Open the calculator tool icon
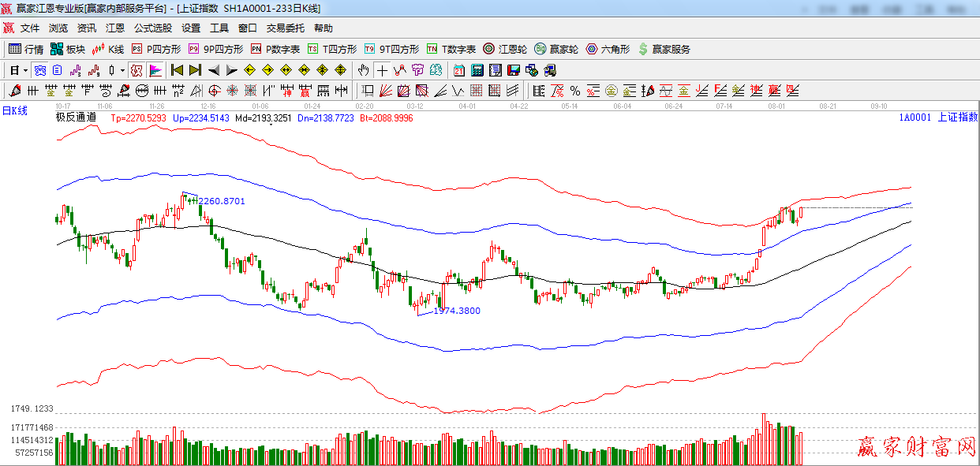The image size is (980, 466). click(x=477, y=70)
